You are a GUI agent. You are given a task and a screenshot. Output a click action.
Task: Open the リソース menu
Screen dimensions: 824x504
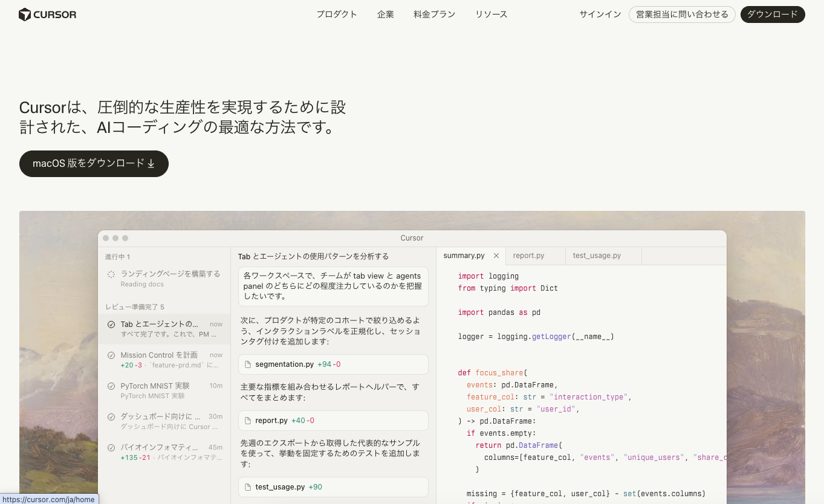coord(491,14)
